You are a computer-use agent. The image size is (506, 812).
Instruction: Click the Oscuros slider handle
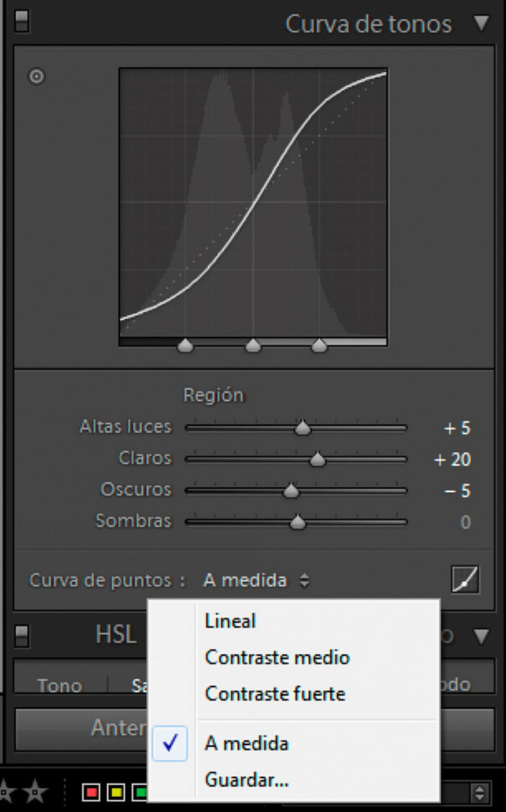(291, 491)
